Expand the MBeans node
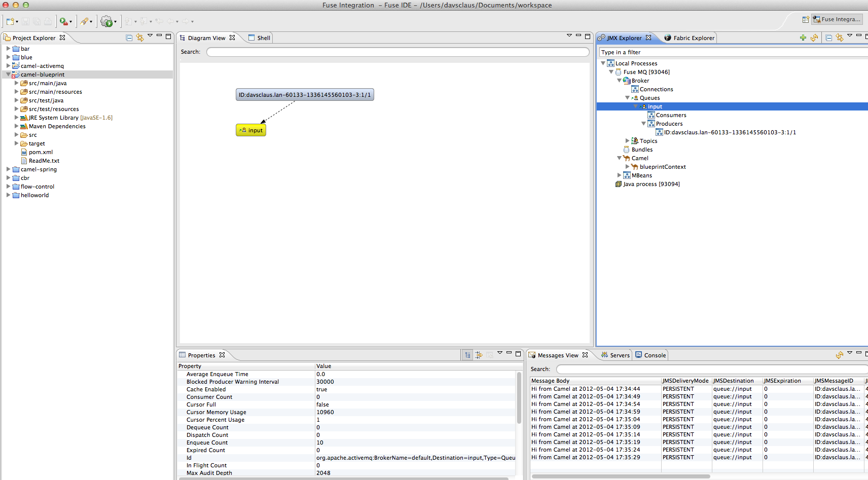The height and width of the screenshot is (480, 868). click(619, 175)
